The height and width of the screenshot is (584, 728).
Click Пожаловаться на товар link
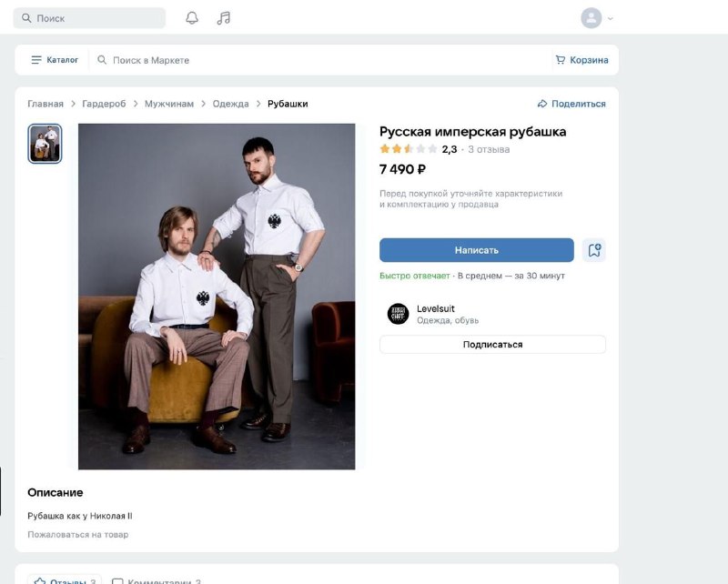[77, 534]
